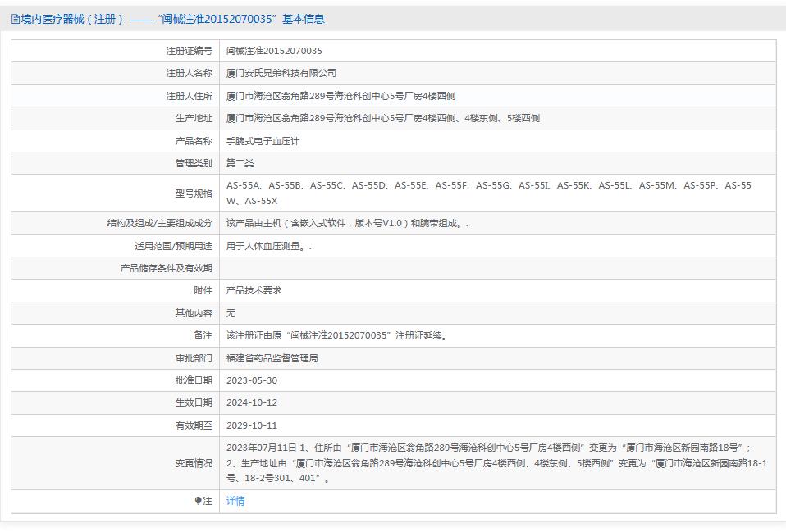Viewport: 786px width, 532px height.
Task: Click the 产品名称 label
Action: pos(194,141)
